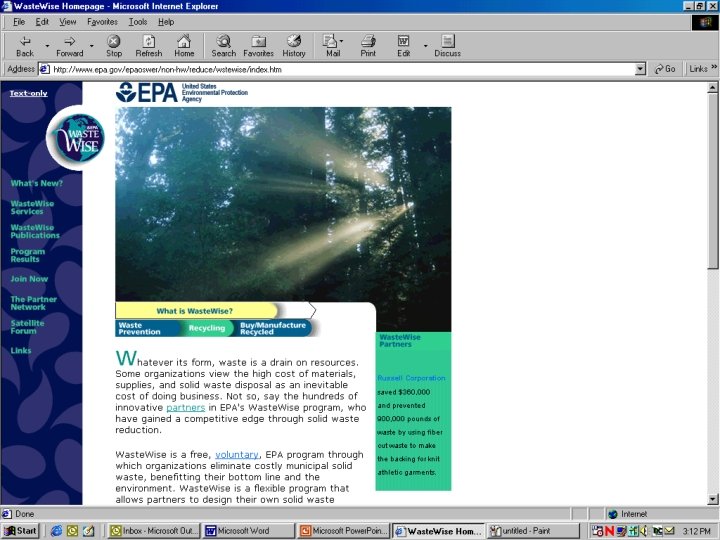Open The Partner Network link

[x=34, y=303]
